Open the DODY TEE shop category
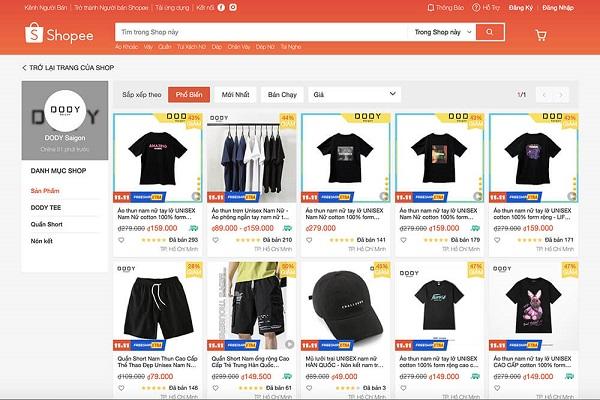The width and height of the screenshot is (600, 400). (x=46, y=207)
